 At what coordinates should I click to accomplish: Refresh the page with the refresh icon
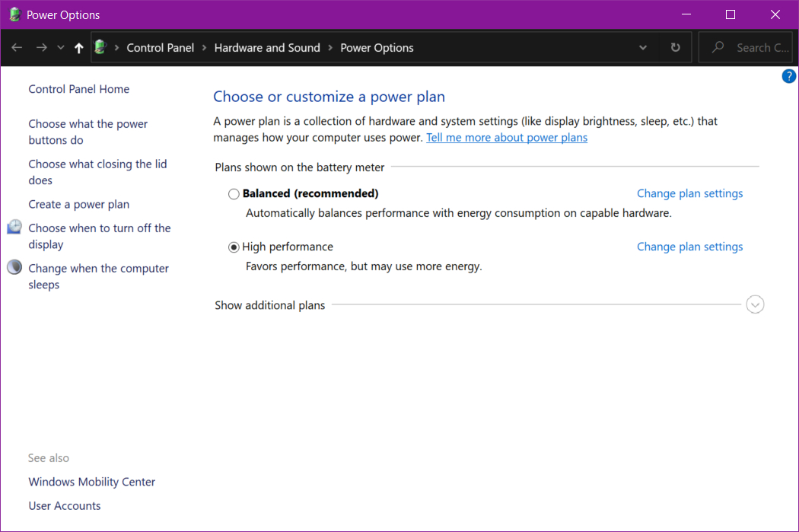coord(675,47)
